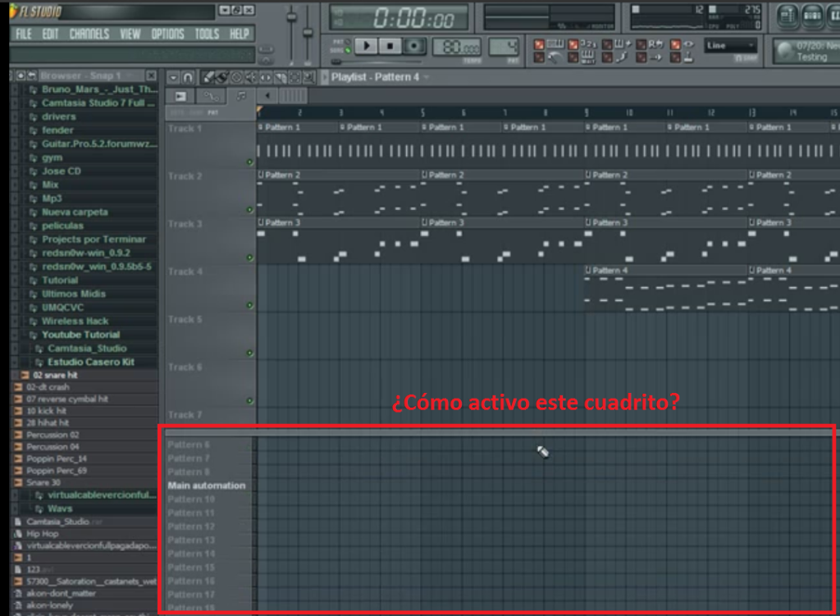Click the wait for input icon
This screenshot has height=616, width=840.
point(587,57)
